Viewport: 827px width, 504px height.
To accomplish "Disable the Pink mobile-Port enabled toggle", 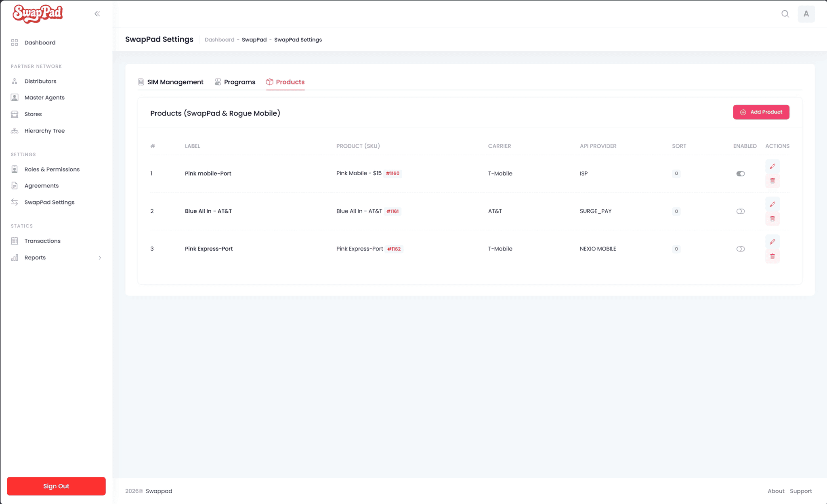I will click(740, 174).
